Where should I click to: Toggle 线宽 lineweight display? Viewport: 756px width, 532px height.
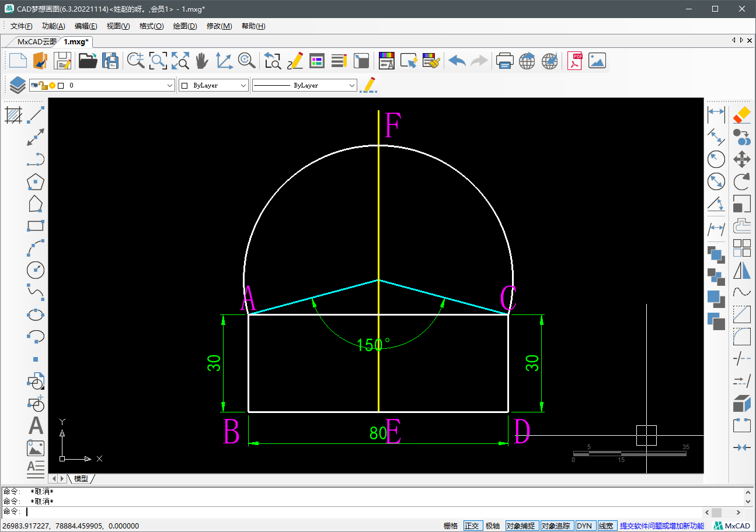click(x=606, y=526)
